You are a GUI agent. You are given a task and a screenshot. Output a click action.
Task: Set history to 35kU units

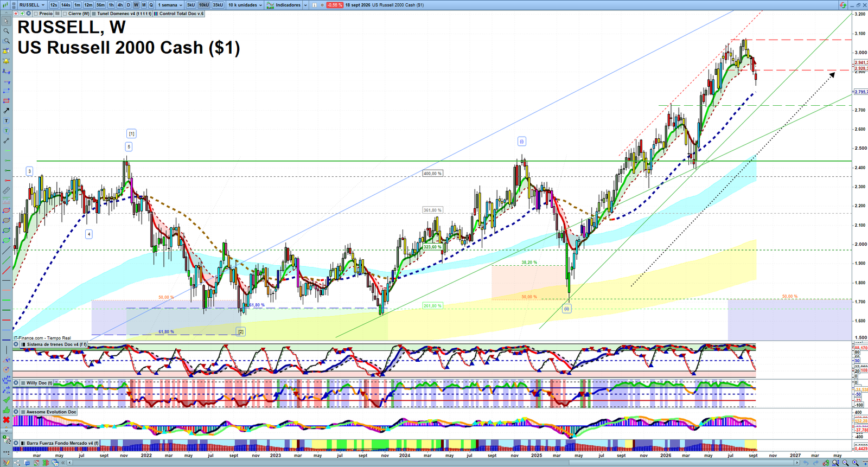tap(218, 5)
